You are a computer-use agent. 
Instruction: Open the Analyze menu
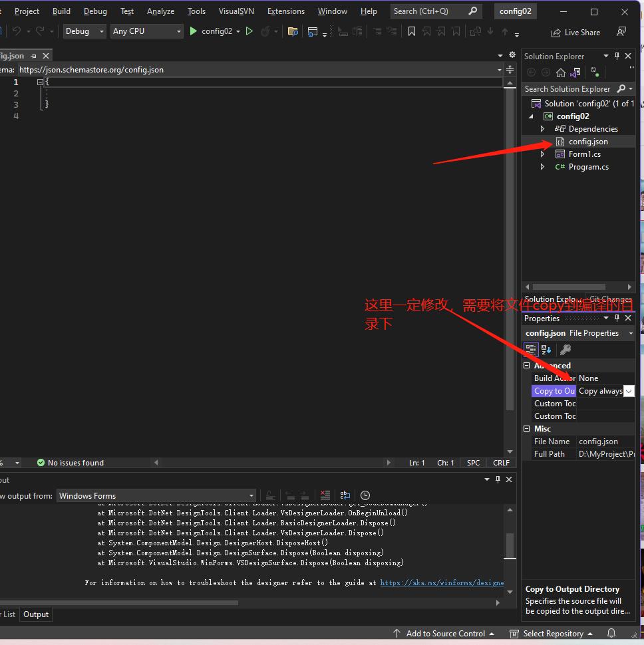click(160, 11)
